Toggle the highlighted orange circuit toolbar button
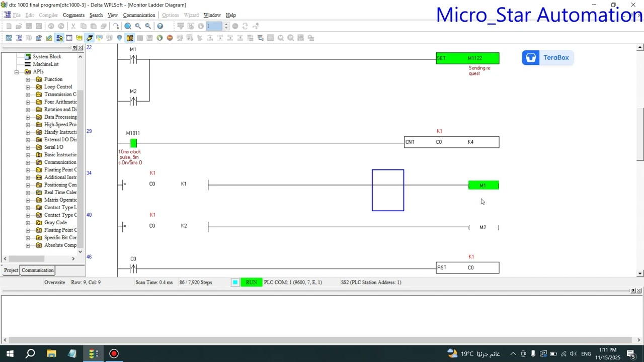 pyautogui.click(x=130, y=38)
